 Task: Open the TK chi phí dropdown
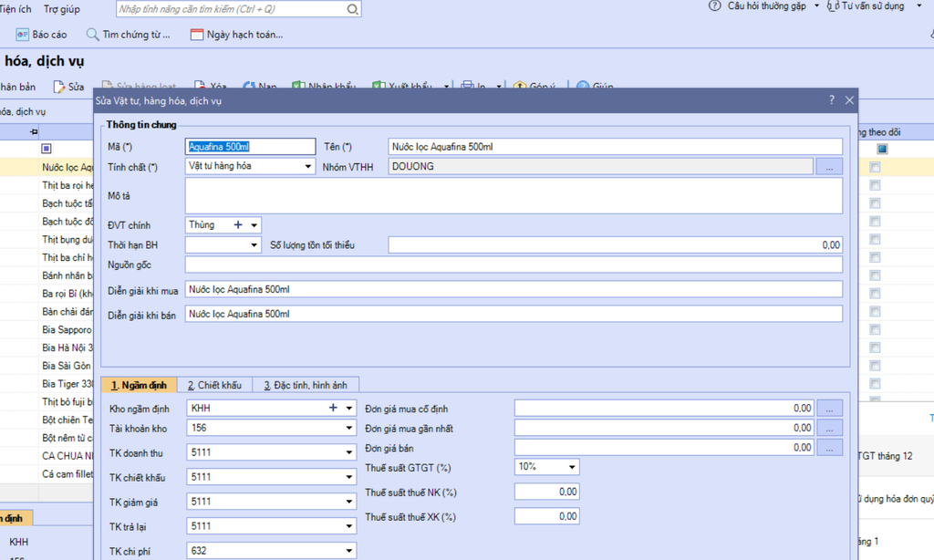(x=349, y=551)
